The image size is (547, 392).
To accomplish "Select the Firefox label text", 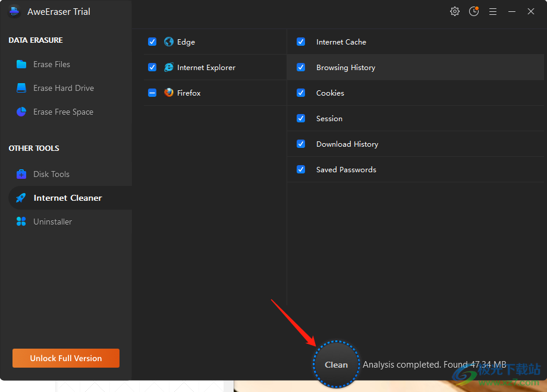I will pos(188,93).
